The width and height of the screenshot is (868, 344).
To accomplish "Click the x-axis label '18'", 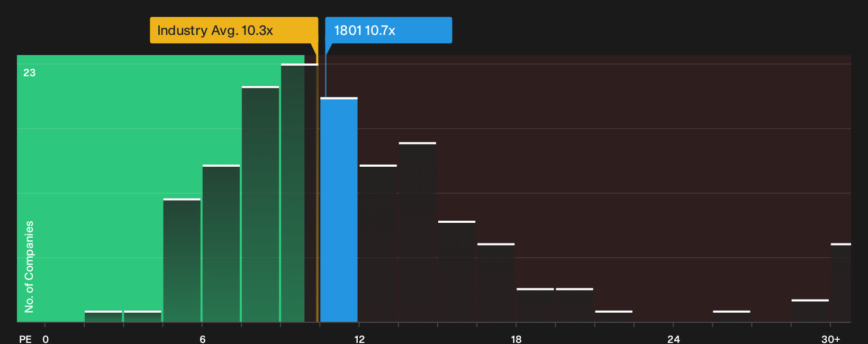I will (x=516, y=339).
